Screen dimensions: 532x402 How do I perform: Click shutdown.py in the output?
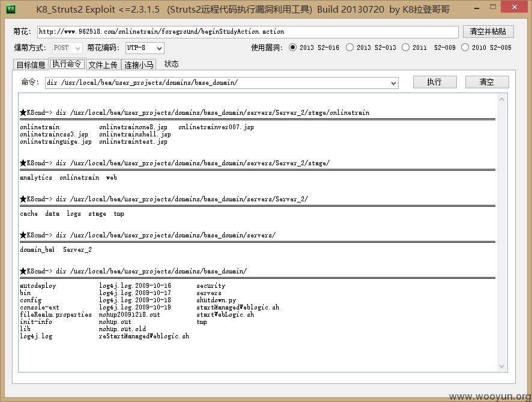[x=216, y=300]
